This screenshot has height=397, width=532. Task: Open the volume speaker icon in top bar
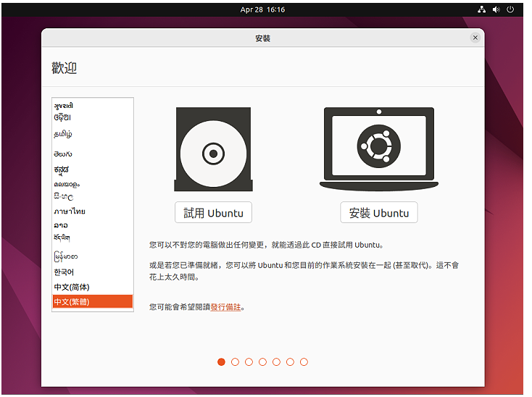coord(496,9)
